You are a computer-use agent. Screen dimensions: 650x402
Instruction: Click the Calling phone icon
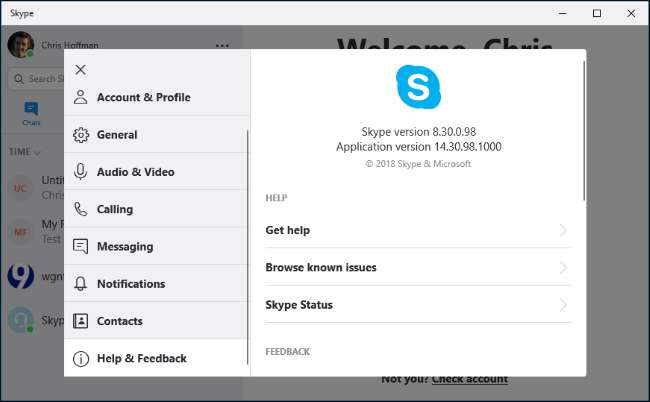(80, 209)
